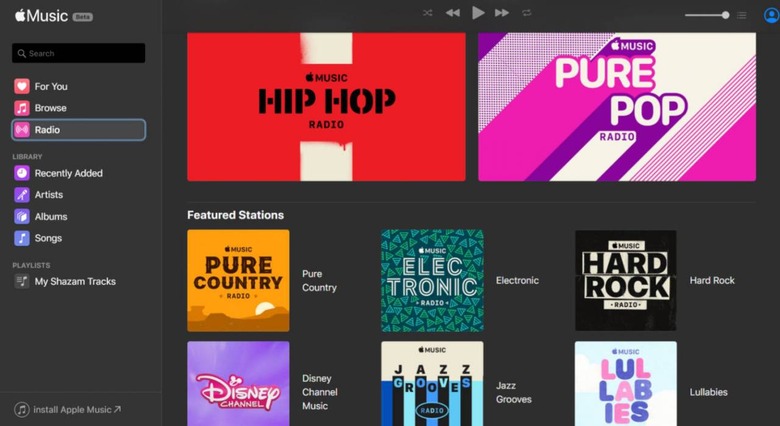Click the Search input field
Viewport: 780px width, 426px height.
[79, 53]
